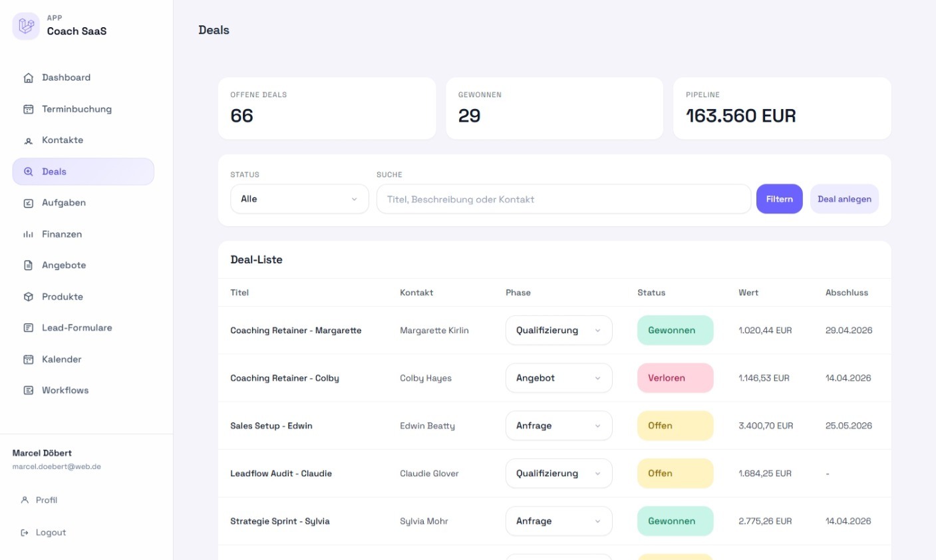Open phase dropdown for Leadflow Audit - Claudie
This screenshot has width=936, height=560.
pos(559,474)
